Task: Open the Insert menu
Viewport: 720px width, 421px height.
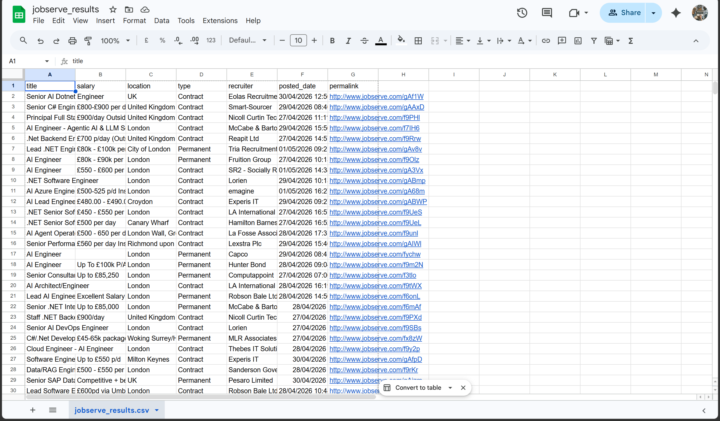Action: tap(105, 21)
